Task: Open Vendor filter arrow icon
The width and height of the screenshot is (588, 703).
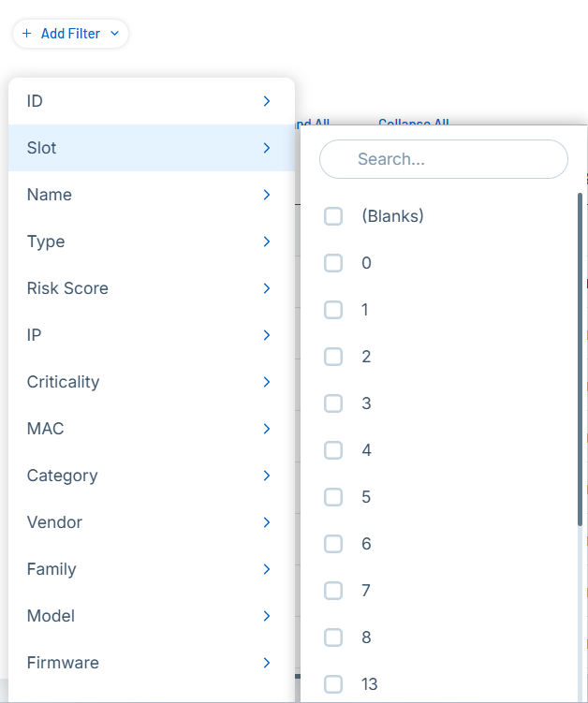Action: point(267,522)
